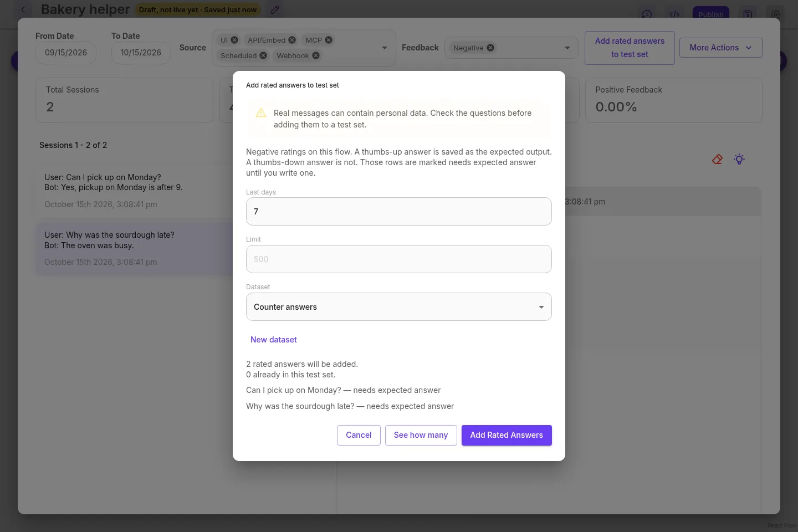Image resolution: width=798 pixels, height=532 pixels.
Task: Go back using the arrow beside Bakery helper
Action: (23, 9)
